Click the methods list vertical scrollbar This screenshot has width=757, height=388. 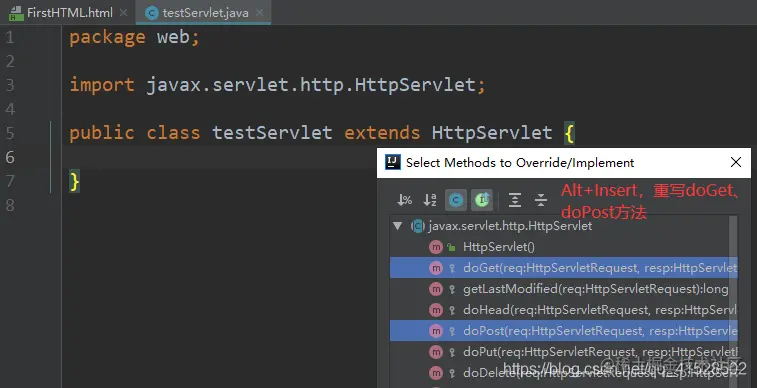tap(733, 302)
